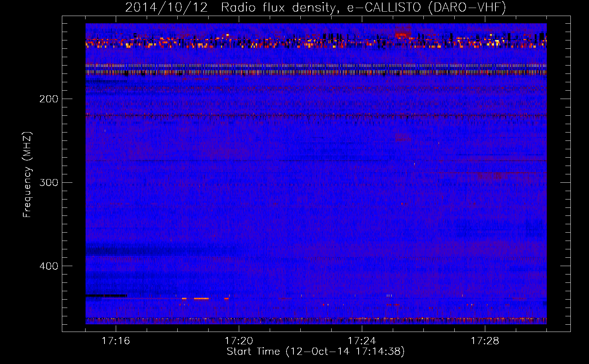This screenshot has height=364, width=589.
Task: Click the 300 frequency tick label
Action: [49, 182]
